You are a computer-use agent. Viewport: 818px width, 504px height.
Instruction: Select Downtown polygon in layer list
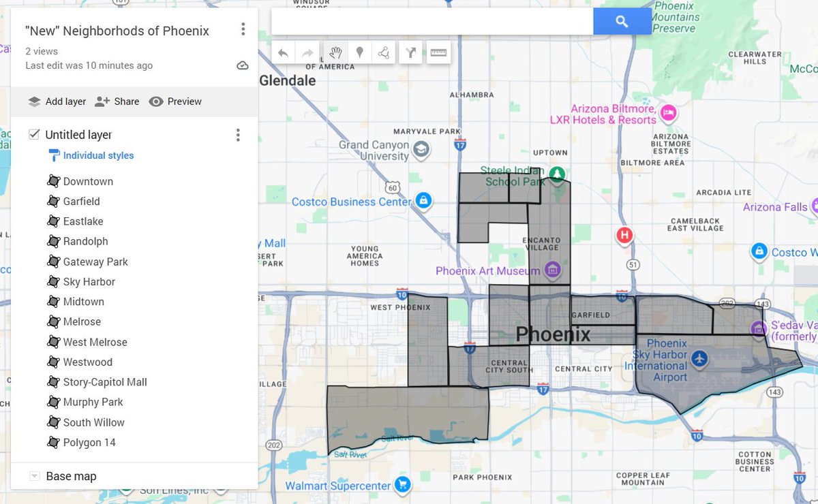[88, 181]
